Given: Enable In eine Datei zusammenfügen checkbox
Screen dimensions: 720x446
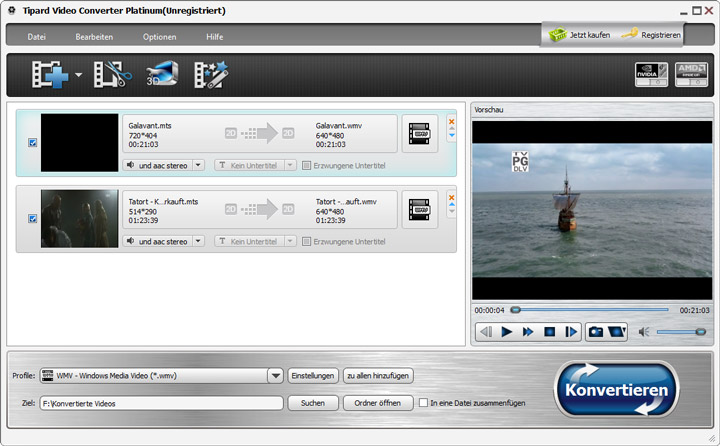Looking at the screenshot, I should (x=423, y=403).
